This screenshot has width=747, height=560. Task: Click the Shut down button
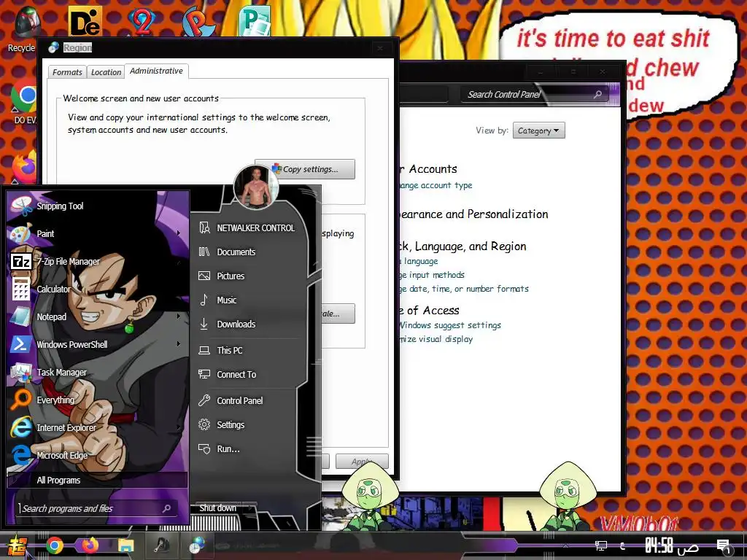pos(217,508)
